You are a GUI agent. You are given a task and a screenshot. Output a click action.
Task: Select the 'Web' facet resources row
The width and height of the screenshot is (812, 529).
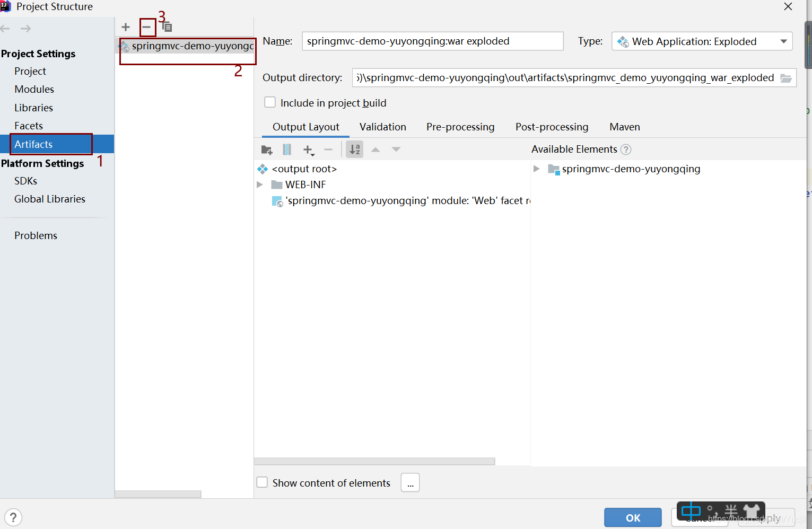[401, 201]
